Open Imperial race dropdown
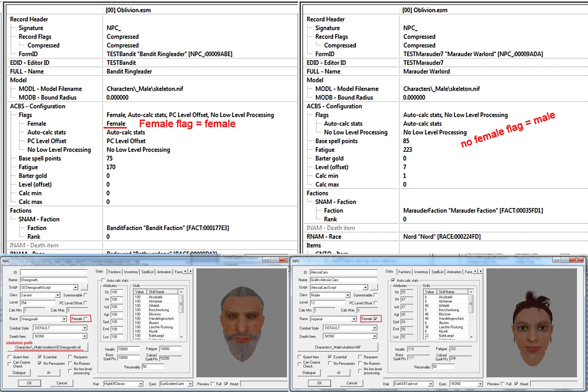Screen dimensions: 588x392 [x=354, y=319]
